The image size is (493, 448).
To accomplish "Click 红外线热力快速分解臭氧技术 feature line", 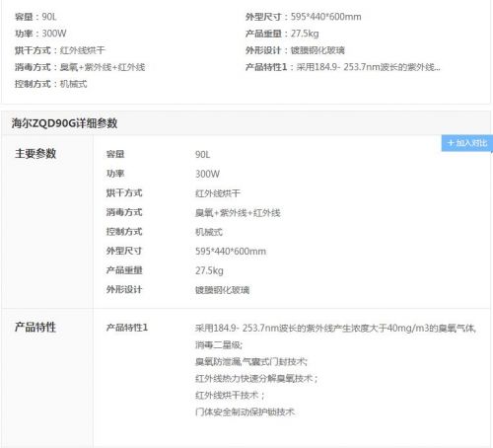I will (x=256, y=379).
